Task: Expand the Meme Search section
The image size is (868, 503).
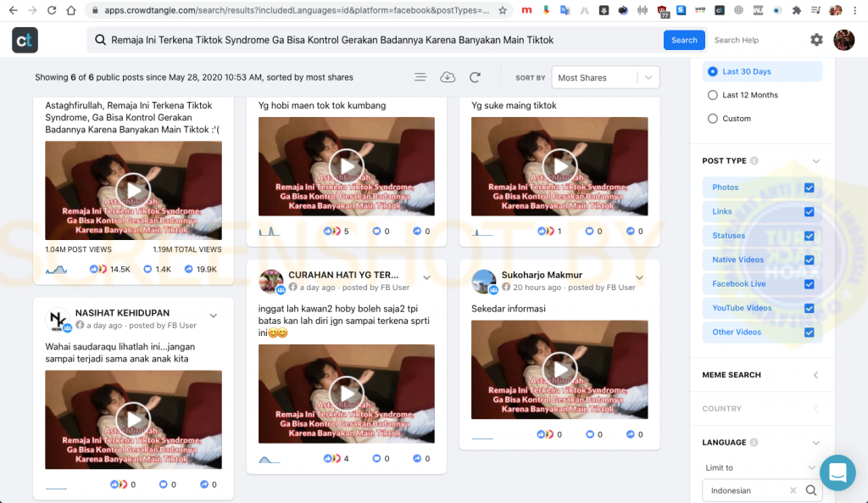Action: 816,375
